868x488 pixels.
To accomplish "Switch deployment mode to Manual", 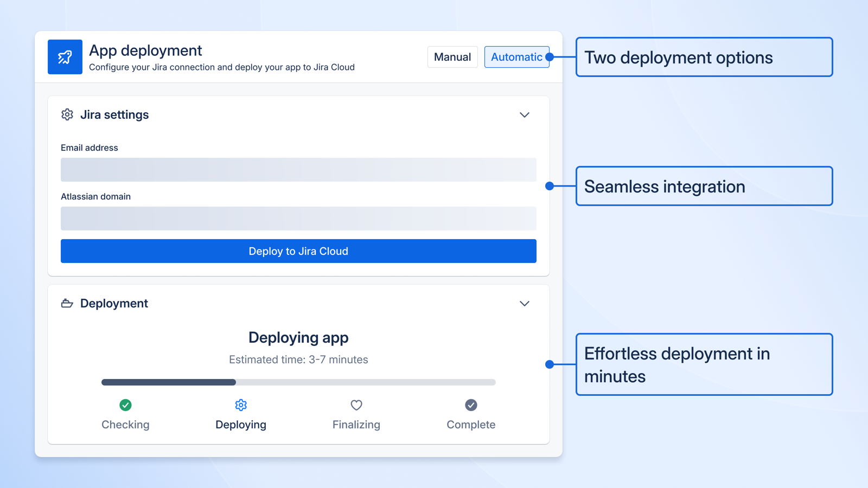I will click(x=452, y=57).
